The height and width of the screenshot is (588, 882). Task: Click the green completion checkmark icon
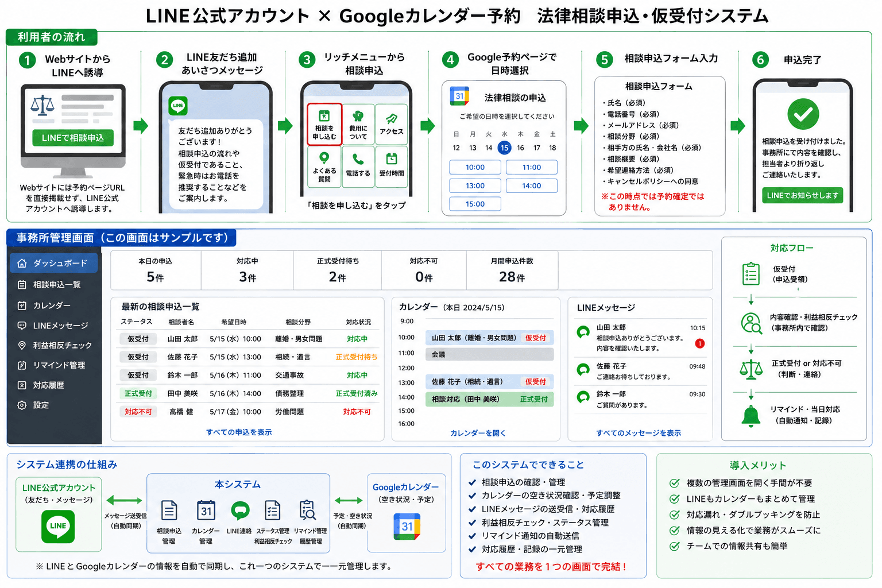803,114
